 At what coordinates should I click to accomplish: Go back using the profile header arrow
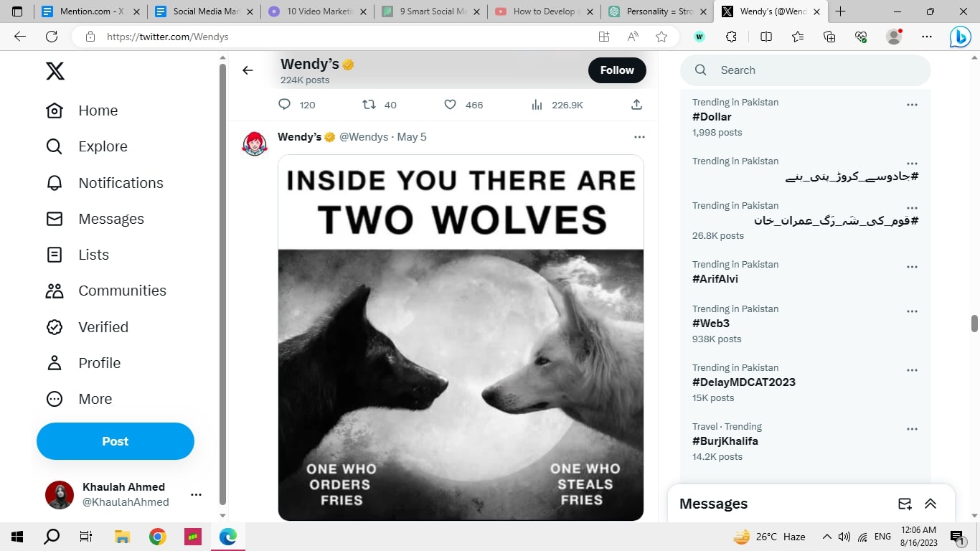248,70
